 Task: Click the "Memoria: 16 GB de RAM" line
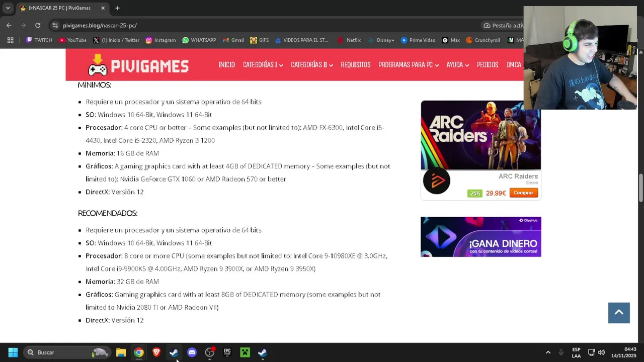(x=122, y=153)
